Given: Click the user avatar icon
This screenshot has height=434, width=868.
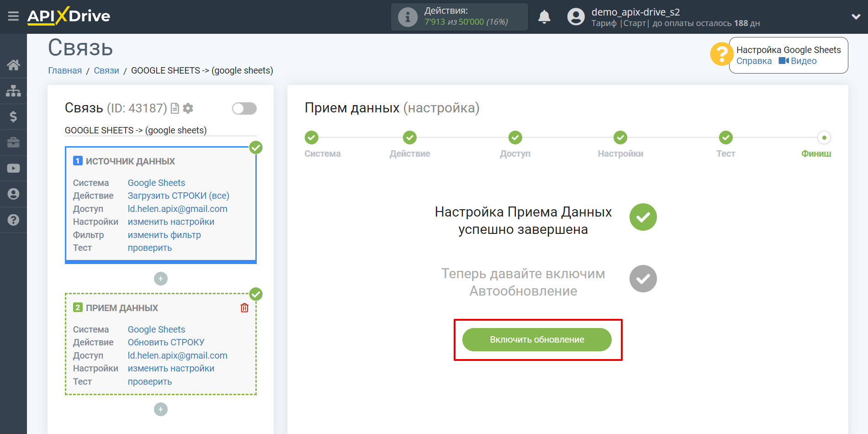Looking at the screenshot, I should (576, 17).
